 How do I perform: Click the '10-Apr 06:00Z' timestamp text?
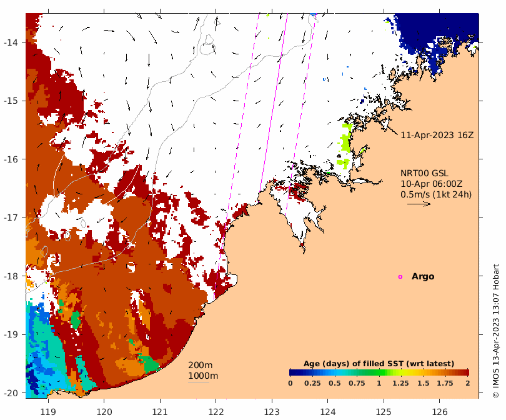432,184
